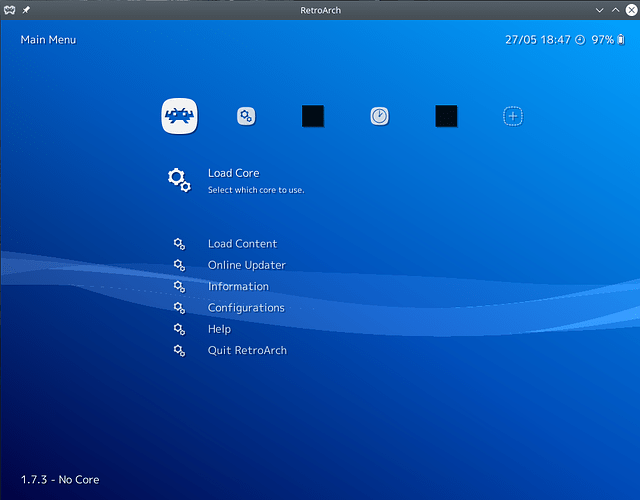Image resolution: width=640 pixels, height=500 pixels.
Task: Maximize the window with the up chevron
Action: [615, 10]
